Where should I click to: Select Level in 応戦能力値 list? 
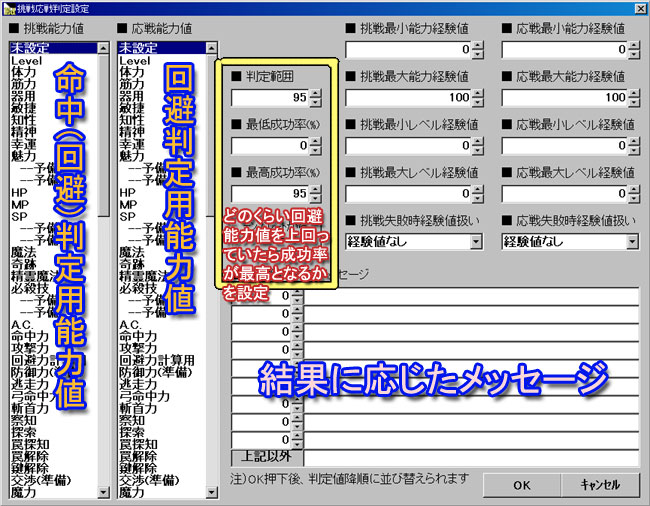[x=135, y=61]
